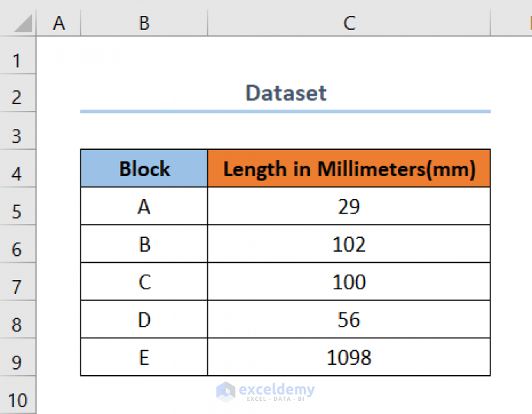Select Block cell labeled D

tap(144, 320)
